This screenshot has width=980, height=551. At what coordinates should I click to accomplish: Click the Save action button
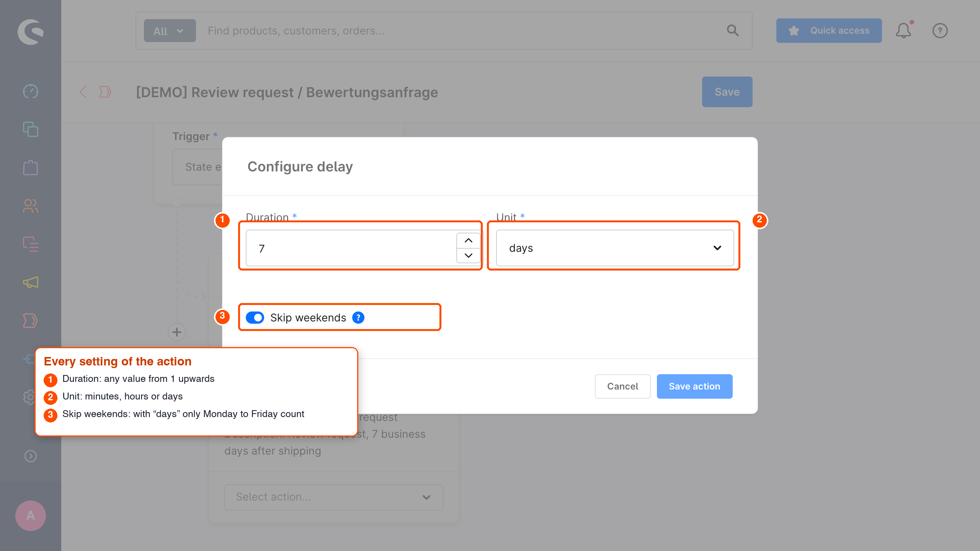694,386
